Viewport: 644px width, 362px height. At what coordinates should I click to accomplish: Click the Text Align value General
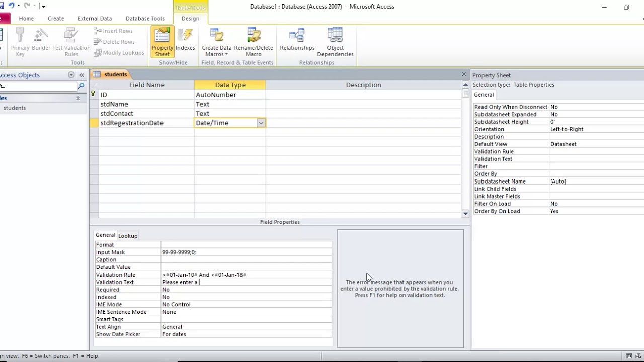246,327
